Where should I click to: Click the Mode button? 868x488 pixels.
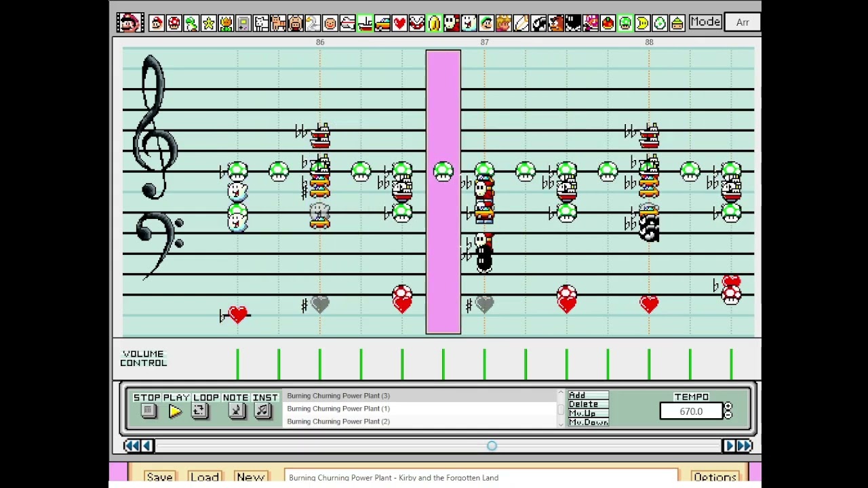pos(705,22)
